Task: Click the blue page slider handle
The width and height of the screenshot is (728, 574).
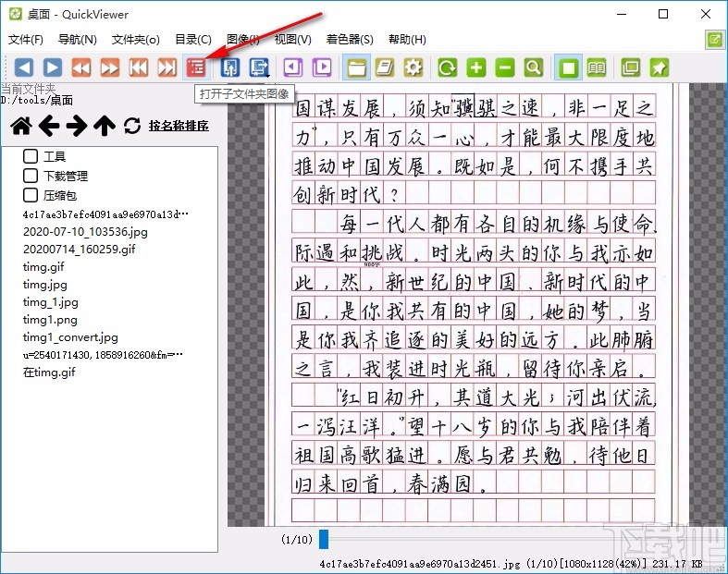Action: (x=324, y=539)
